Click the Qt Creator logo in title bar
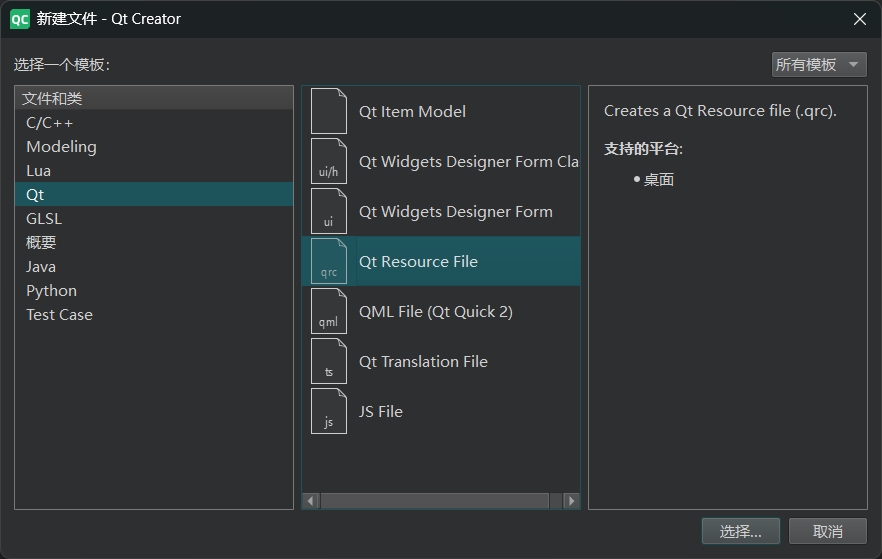 (20, 19)
